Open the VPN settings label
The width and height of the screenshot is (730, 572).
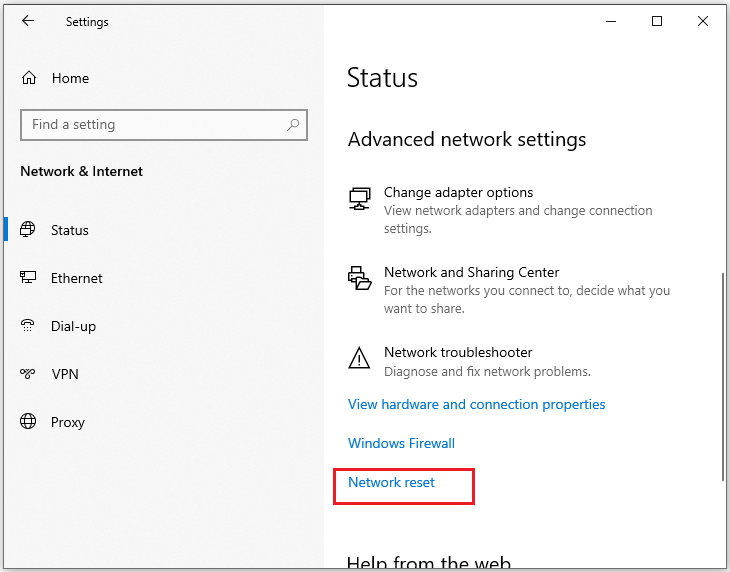[65, 374]
